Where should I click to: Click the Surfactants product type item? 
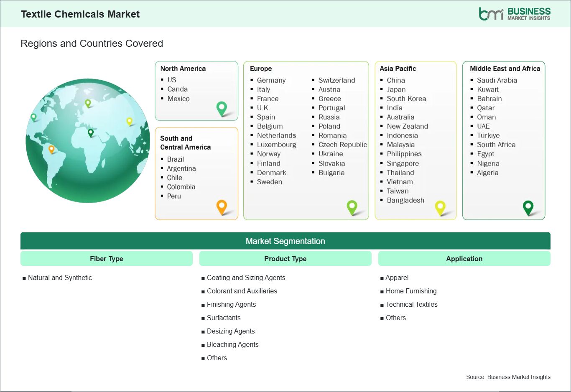click(224, 318)
